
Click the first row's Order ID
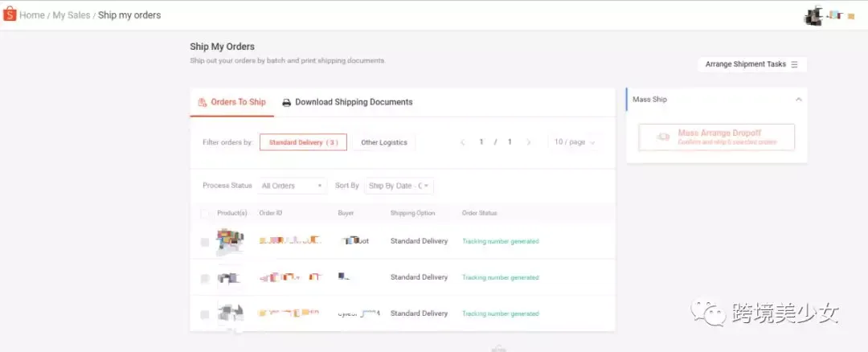click(x=290, y=241)
